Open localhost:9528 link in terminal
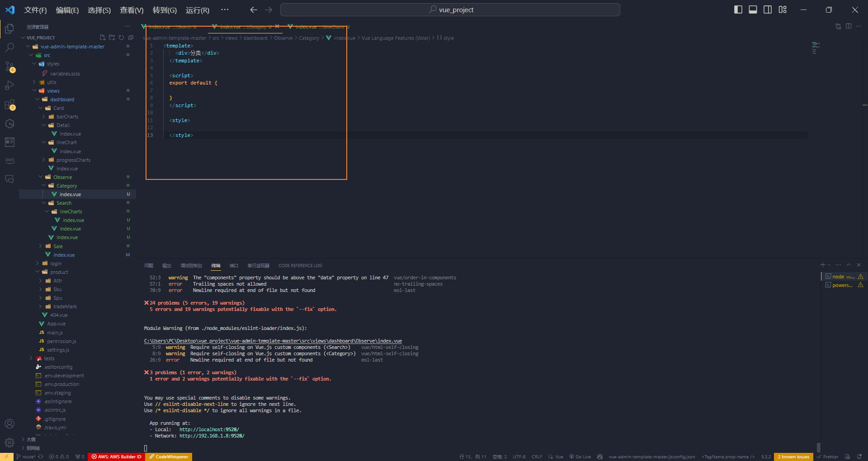The width and height of the screenshot is (868, 461). point(209,430)
